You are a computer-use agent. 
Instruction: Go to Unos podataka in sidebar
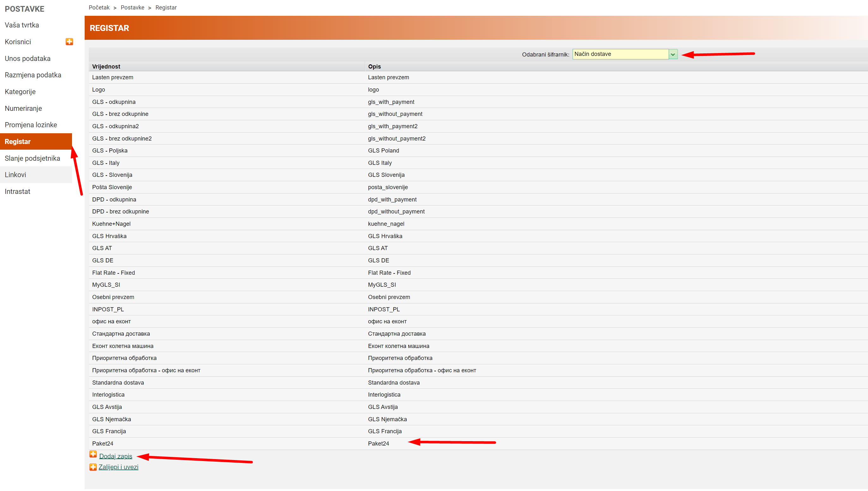[28, 58]
